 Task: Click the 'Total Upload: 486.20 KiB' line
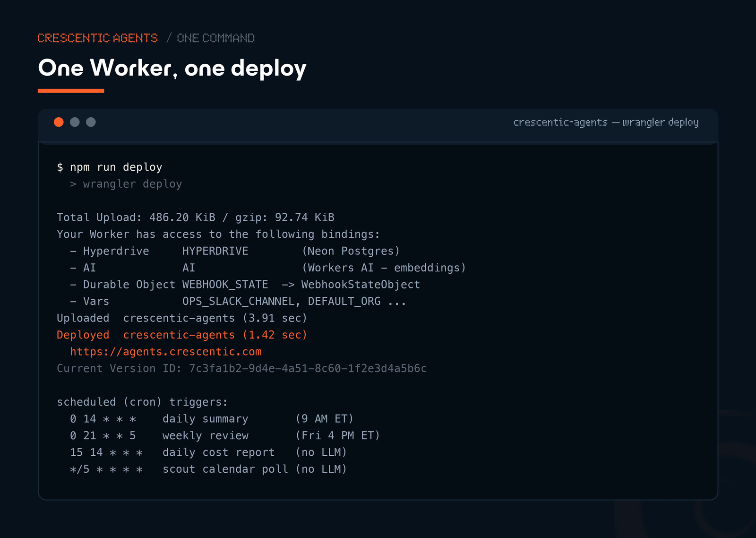coord(196,217)
